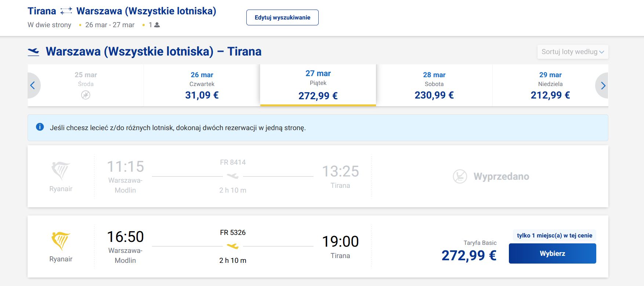Screen dimensions: 644x286
Task: Click the greyed Ryanair logo on sold-out flight
Action: coord(61,171)
